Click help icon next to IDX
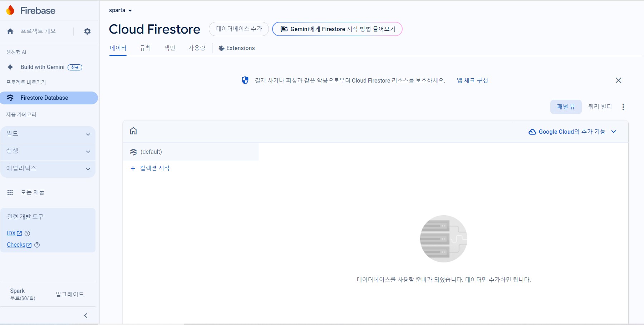 click(x=27, y=233)
